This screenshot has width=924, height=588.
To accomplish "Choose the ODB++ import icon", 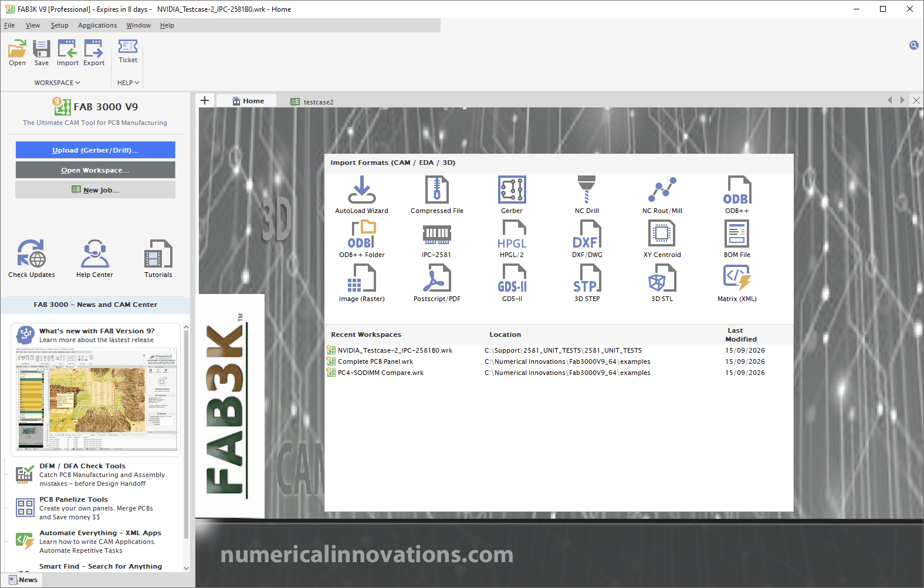I will [737, 195].
